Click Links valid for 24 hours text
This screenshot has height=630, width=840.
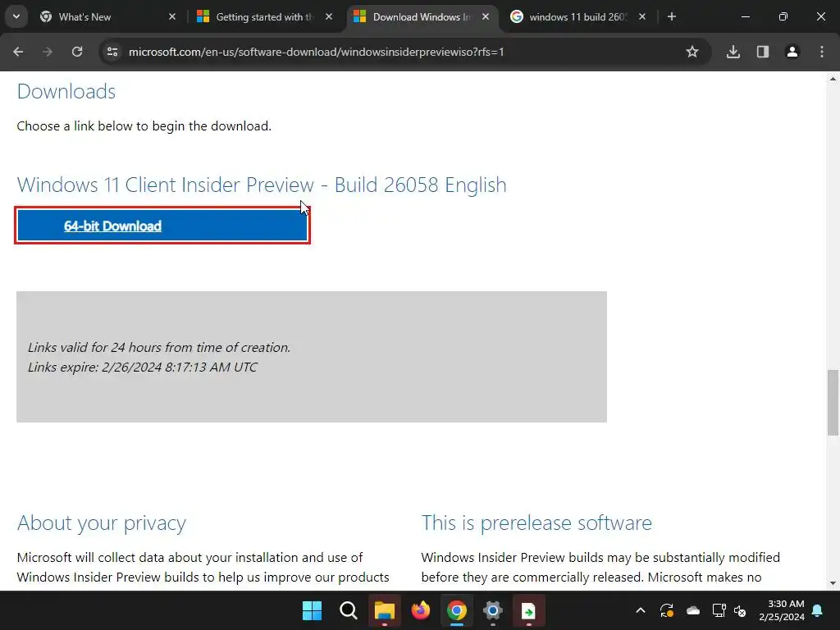tap(159, 347)
